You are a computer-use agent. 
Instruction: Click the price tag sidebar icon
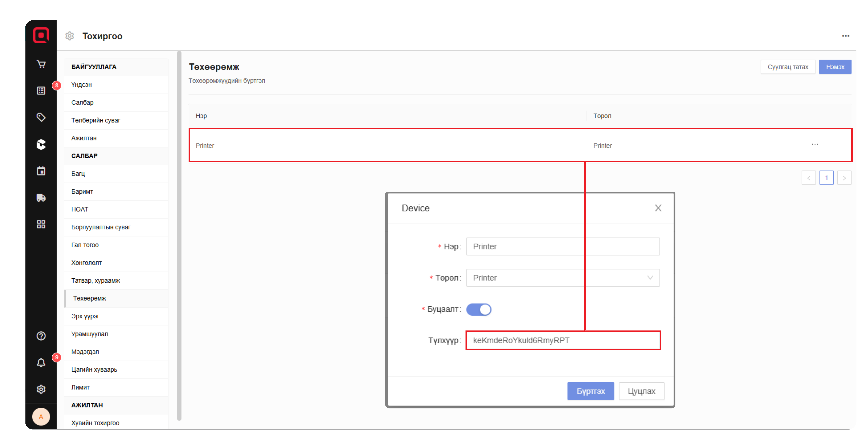[41, 117]
